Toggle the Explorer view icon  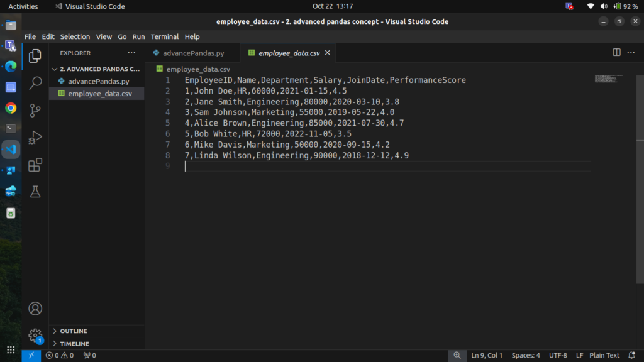click(35, 56)
